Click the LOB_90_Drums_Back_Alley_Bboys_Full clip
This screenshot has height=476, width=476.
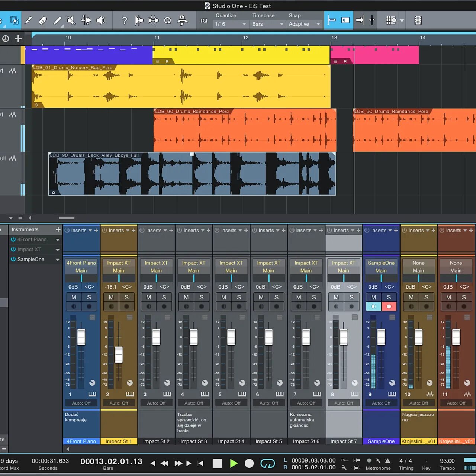pyautogui.click(x=192, y=174)
